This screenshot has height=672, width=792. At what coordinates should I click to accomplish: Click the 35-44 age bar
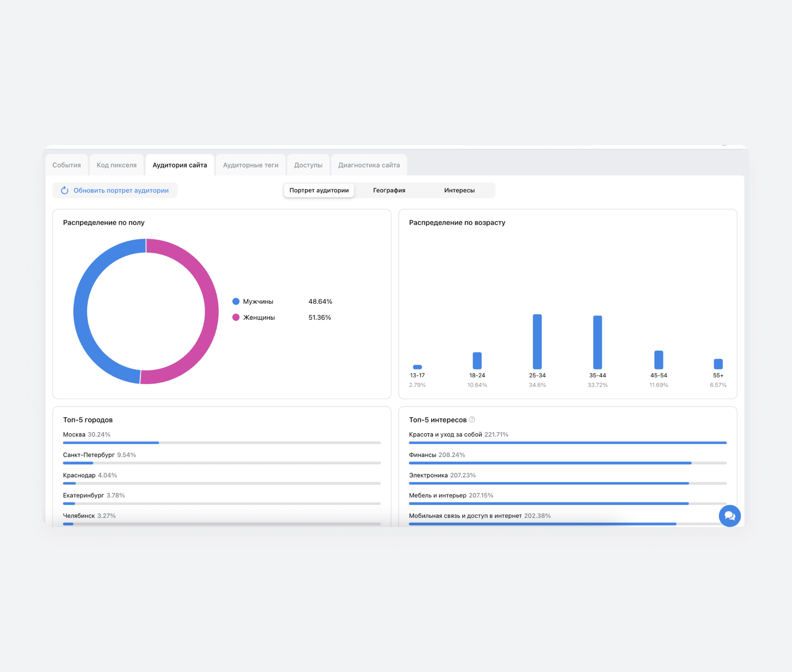point(598,342)
